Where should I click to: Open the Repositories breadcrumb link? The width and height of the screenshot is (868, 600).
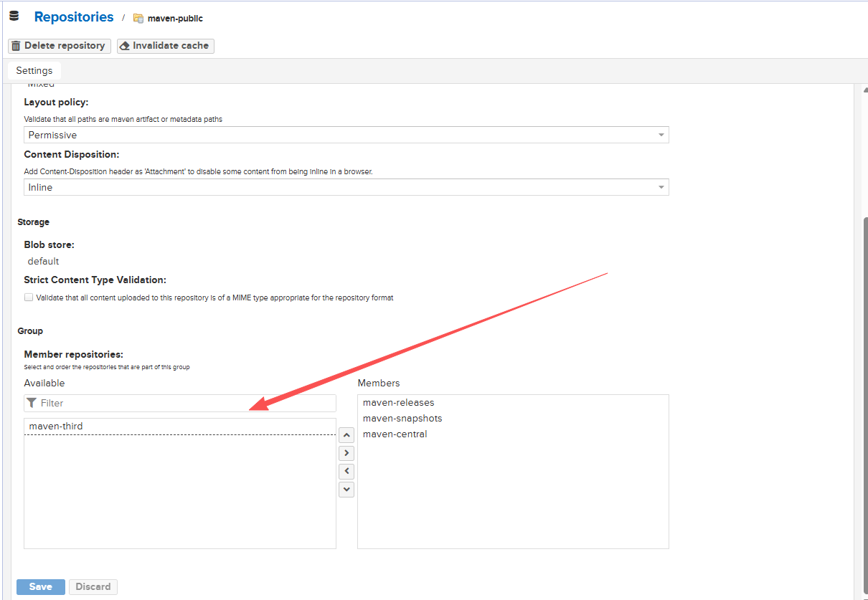click(74, 17)
